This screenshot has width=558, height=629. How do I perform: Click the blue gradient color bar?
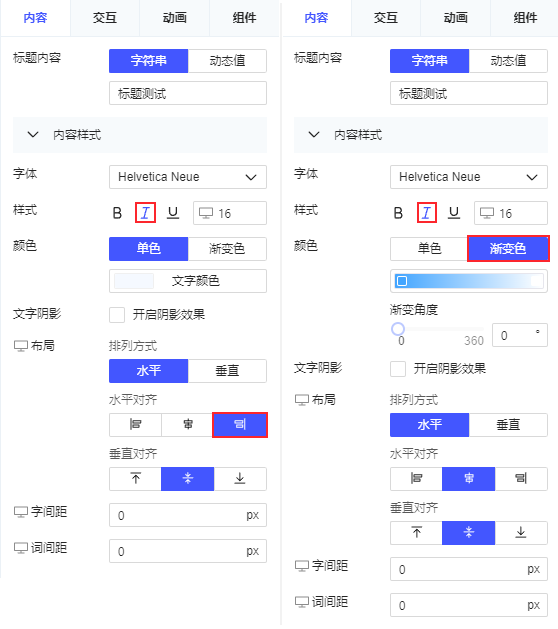click(x=469, y=281)
